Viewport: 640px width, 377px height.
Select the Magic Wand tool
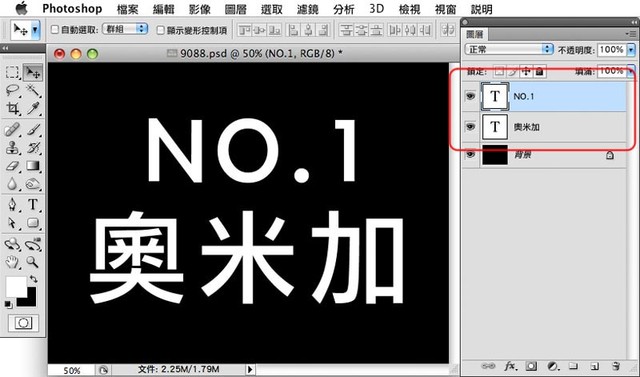[33, 90]
